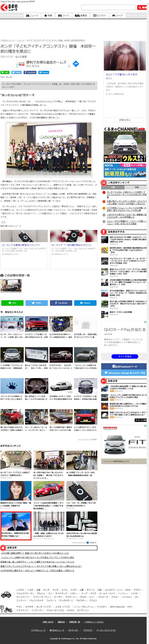The height and width of the screenshot is (644, 149).
Task: Open the 特集 menu with star icon
Action: (48, 15)
